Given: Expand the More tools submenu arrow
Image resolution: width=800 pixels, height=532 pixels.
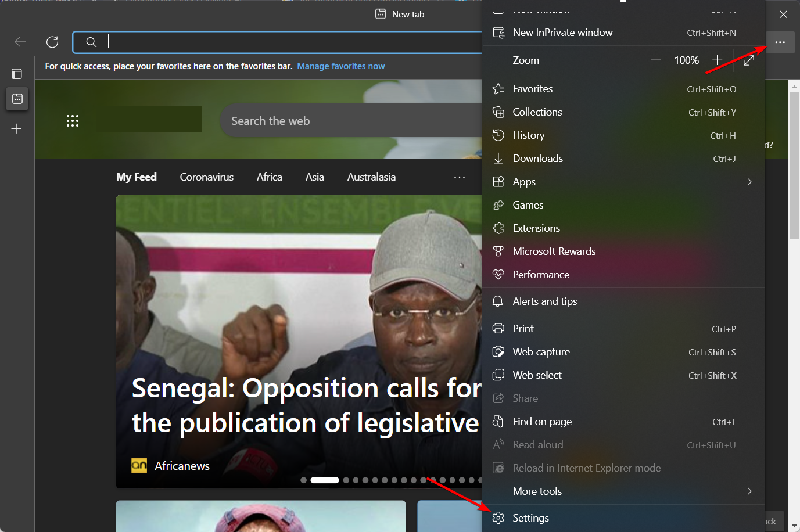Looking at the screenshot, I should (749, 491).
